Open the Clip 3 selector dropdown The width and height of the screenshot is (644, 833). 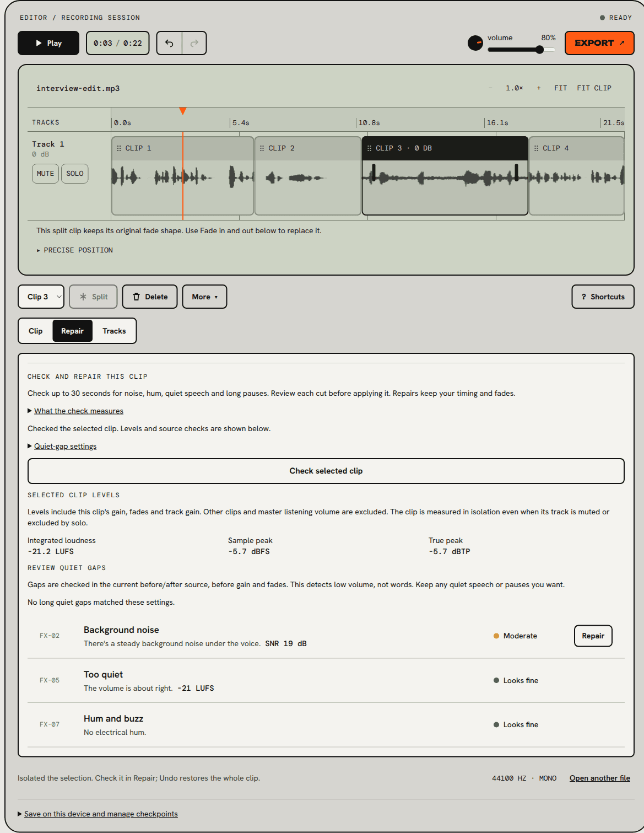(x=41, y=297)
